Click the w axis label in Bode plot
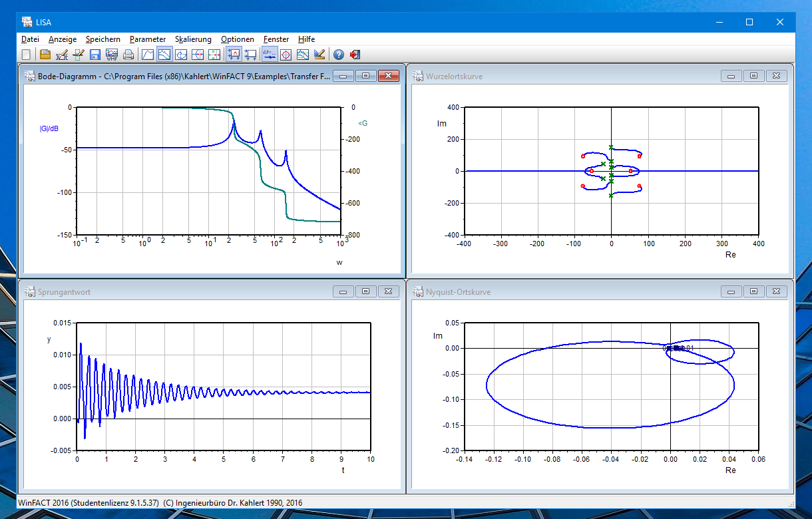The image size is (812, 519). [x=339, y=263]
